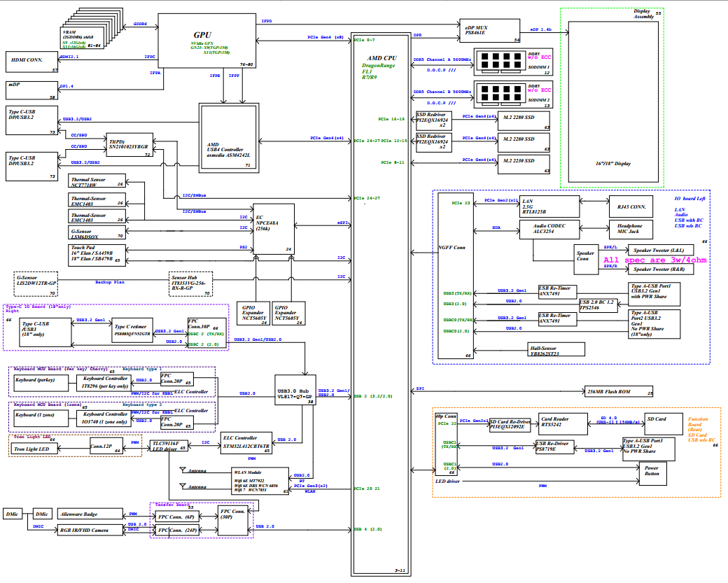Select the Tron Light LED block
This screenshot has height=583, width=728.
[34, 449]
